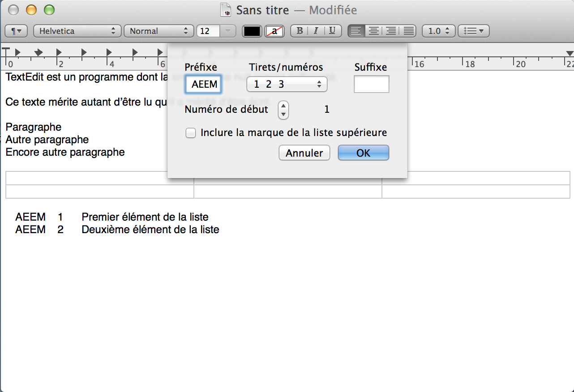Justify the text alignment

point(407,31)
